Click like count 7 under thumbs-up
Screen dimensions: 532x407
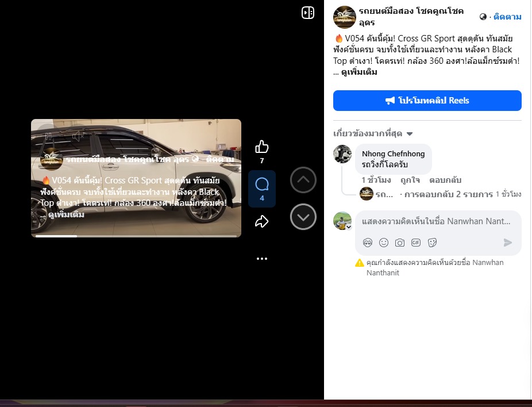261,160
